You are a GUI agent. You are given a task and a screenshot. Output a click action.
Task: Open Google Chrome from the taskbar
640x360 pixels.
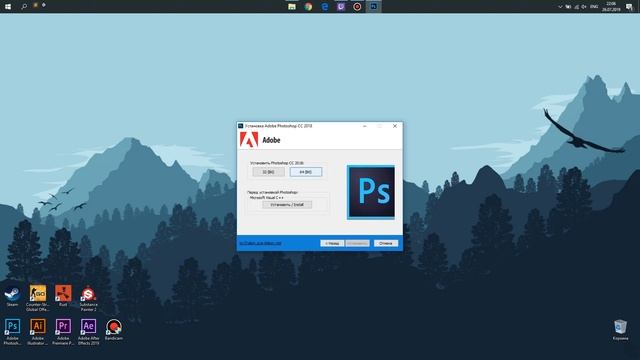point(308,7)
